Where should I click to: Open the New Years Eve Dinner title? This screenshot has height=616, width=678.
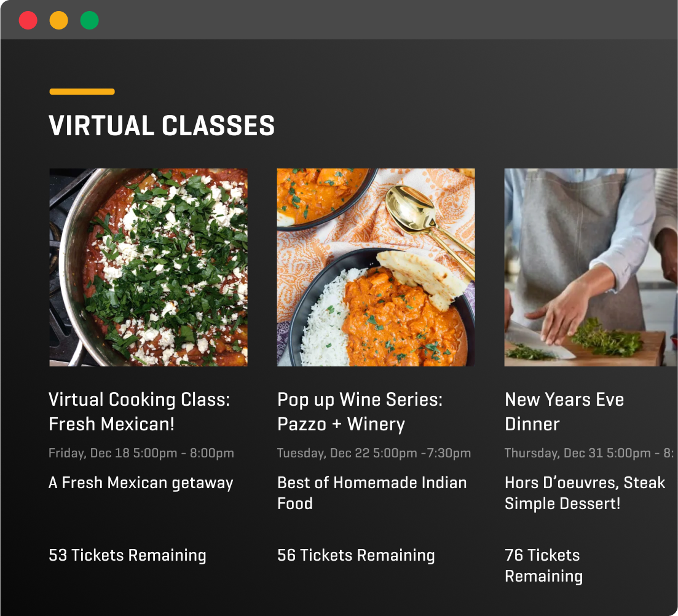[x=564, y=412]
